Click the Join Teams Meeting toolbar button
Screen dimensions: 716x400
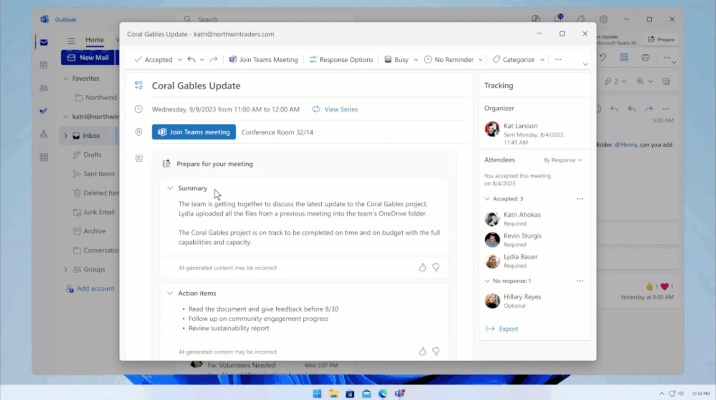coord(263,60)
